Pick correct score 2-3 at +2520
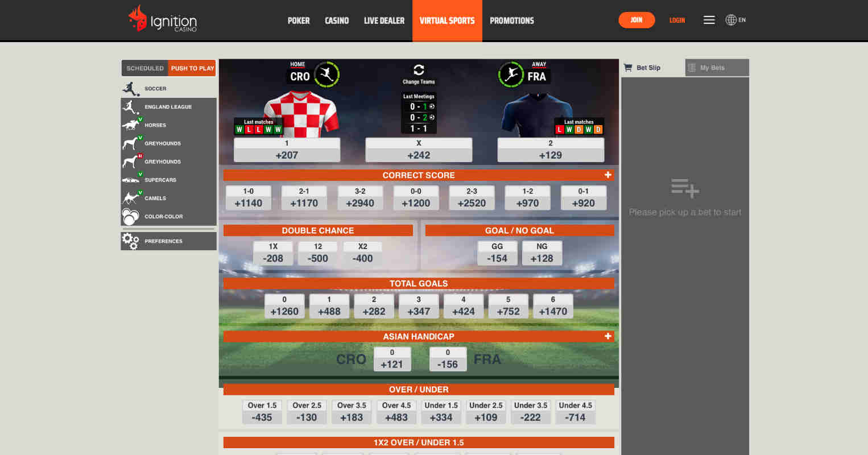The height and width of the screenshot is (455, 868). (x=472, y=198)
